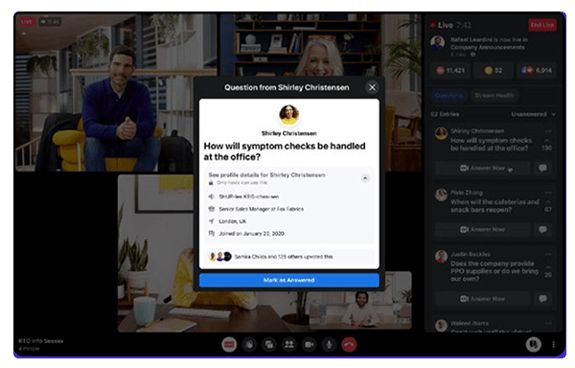The width and height of the screenshot is (575, 368).
Task: Click 'Samira Childs and 129 others upvoted this'
Action: [283, 257]
